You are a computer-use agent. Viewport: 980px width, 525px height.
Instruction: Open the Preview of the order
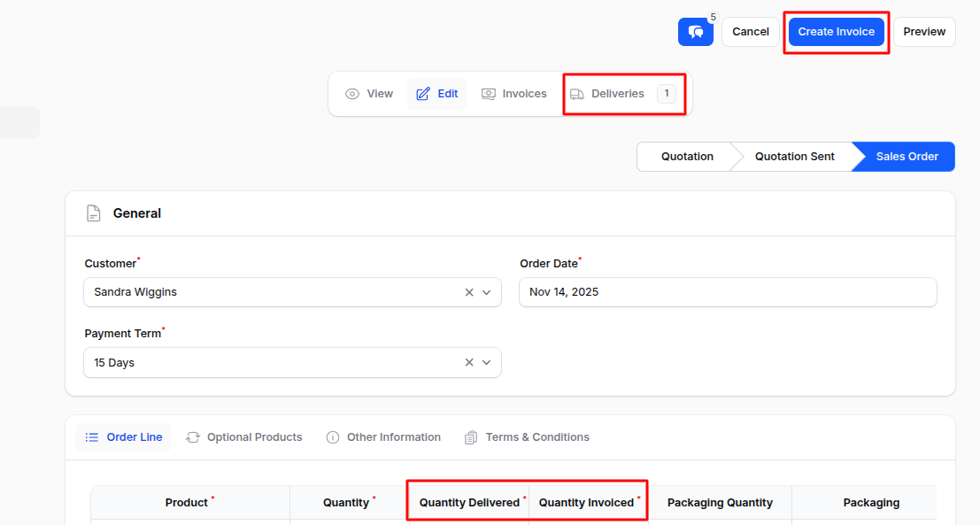[x=923, y=31]
